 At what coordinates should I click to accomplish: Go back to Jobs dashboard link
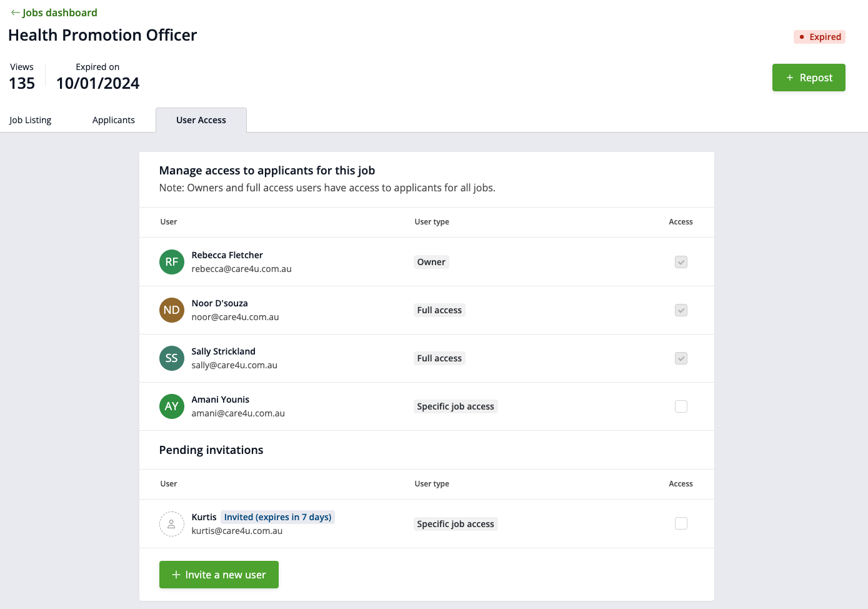pos(60,13)
